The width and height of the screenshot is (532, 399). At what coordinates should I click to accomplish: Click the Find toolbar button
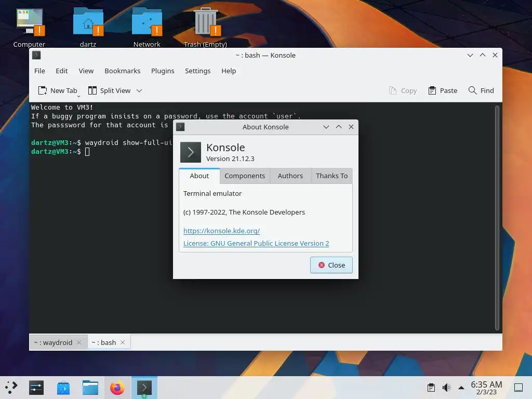[x=481, y=90]
